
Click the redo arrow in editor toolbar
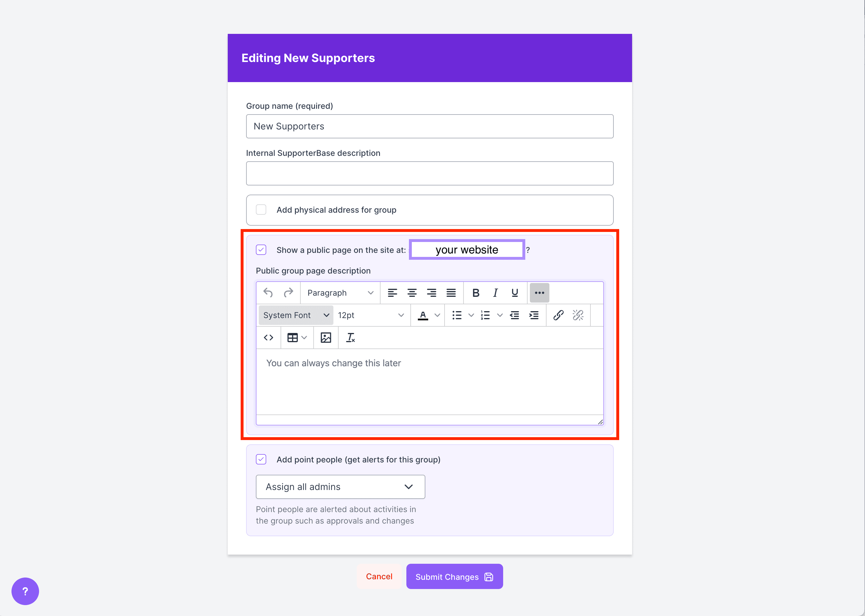click(288, 293)
